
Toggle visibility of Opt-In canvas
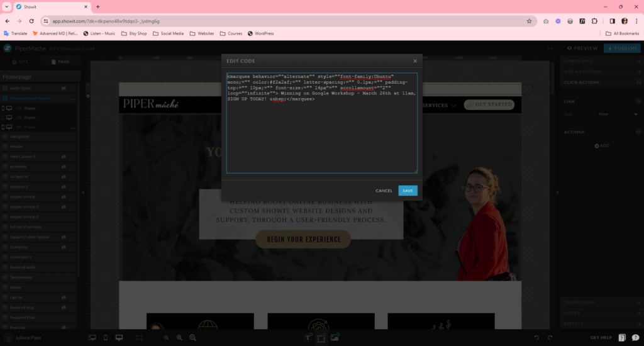pyautogui.click(x=64, y=297)
